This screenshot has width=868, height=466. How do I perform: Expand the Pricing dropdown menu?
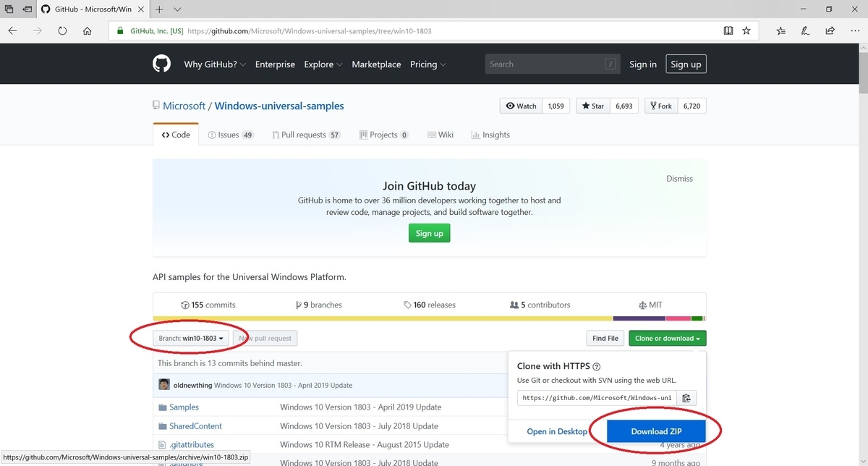(428, 64)
